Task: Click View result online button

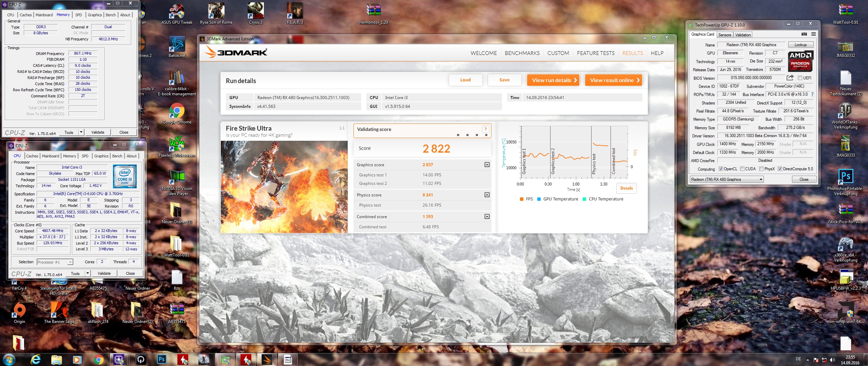Action: (614, 80)
